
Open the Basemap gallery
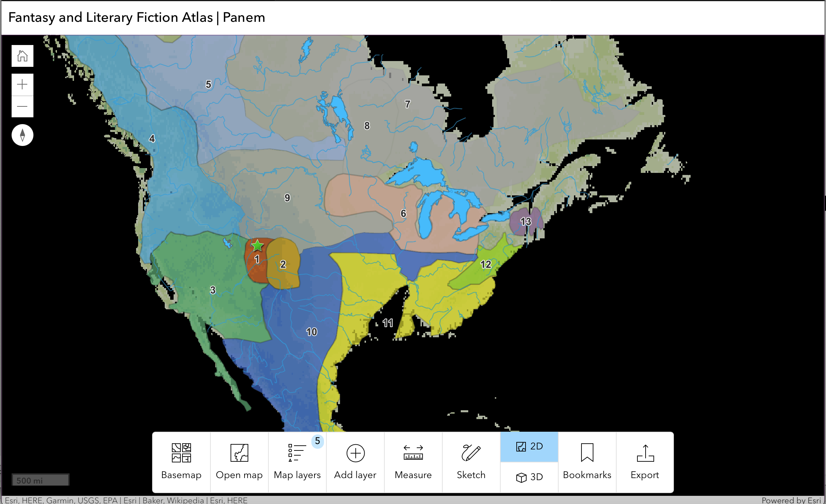[x=181, y=462]
